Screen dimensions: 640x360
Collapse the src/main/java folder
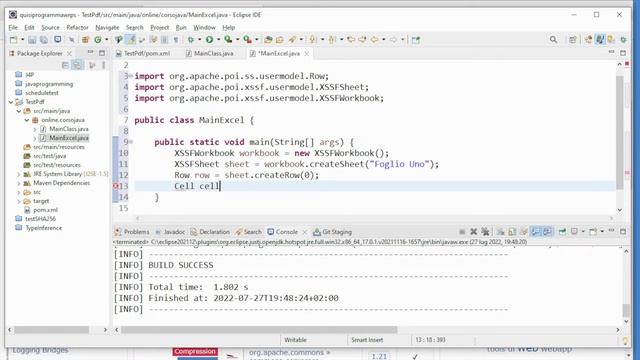point(19,111)
